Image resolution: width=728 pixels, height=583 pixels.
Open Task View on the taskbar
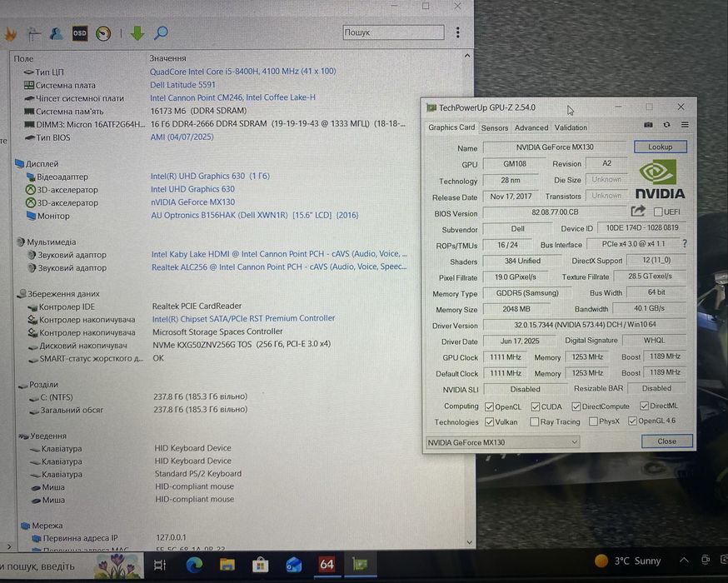pyautogui.click(x=160, y=565)
